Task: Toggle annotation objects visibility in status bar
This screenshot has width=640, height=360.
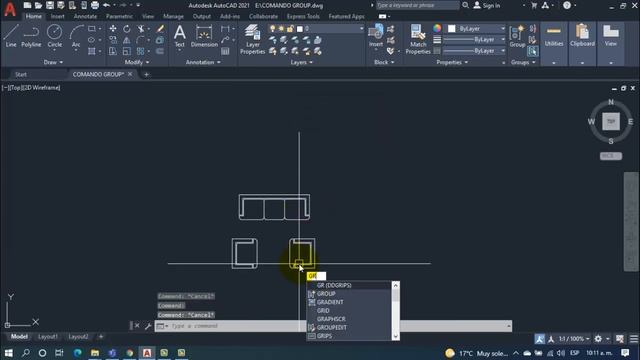Action: pos(540,339)
